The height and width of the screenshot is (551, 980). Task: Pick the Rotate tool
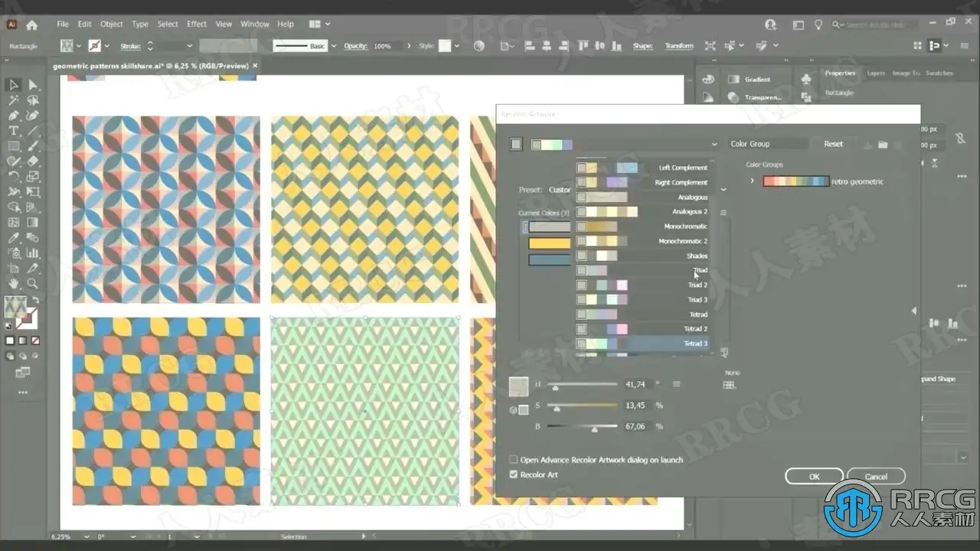click(14, 177)
